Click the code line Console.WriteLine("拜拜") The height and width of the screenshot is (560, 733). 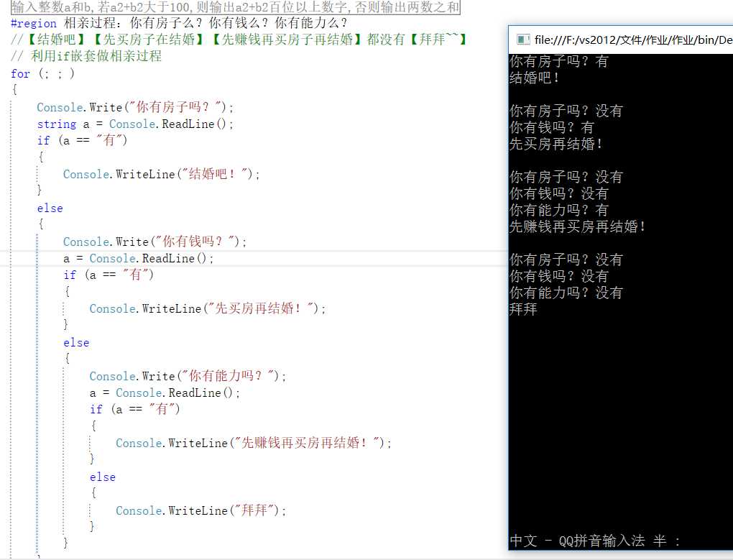point(200,510)
